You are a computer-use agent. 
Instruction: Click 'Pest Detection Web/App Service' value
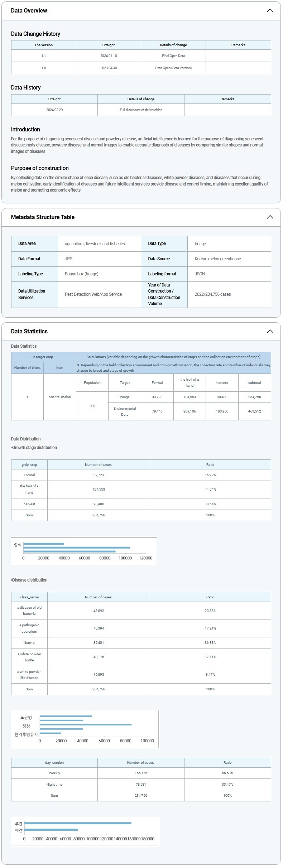tap(93, 294)
